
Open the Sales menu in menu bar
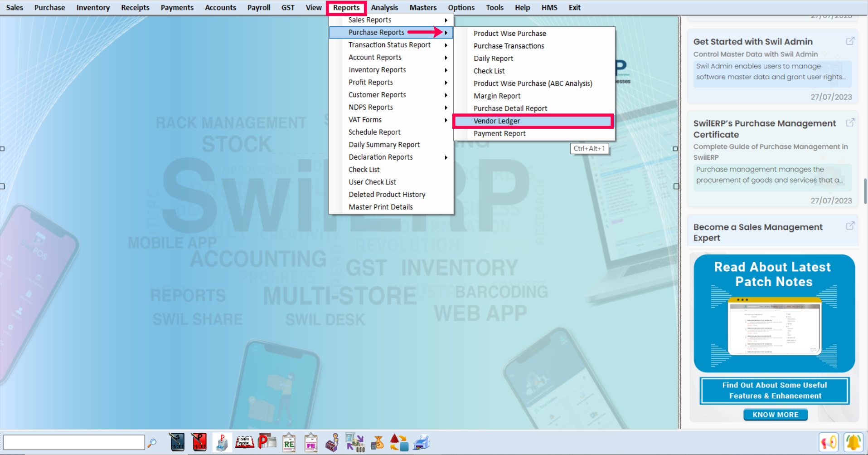(15, 7)
